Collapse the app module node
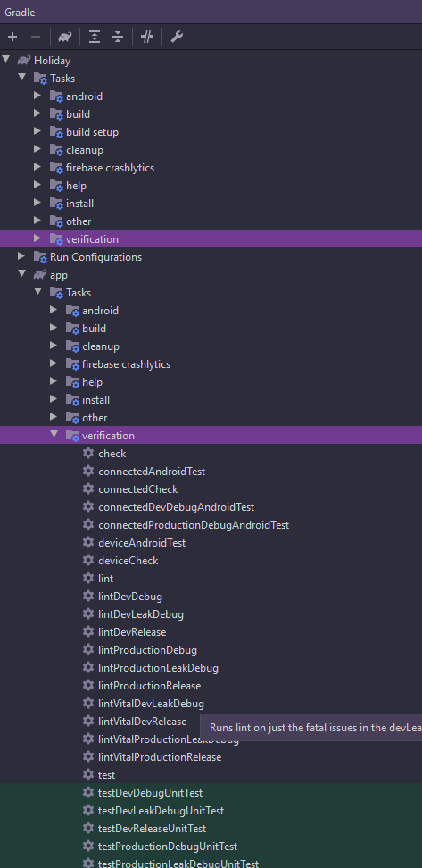The image size is (422, 868). click(22, 273)
